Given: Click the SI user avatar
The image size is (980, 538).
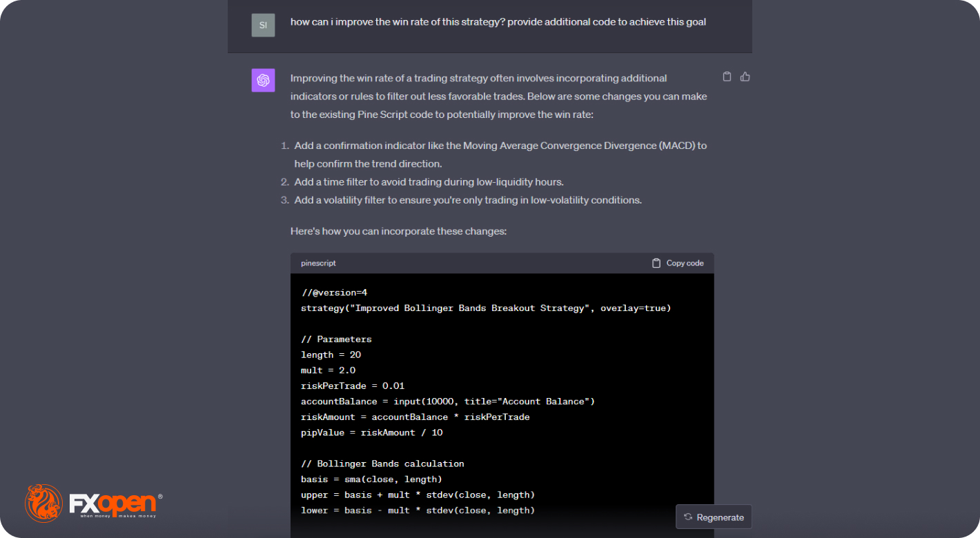Looking at the screenshot, I should click(x=263, y=26).
